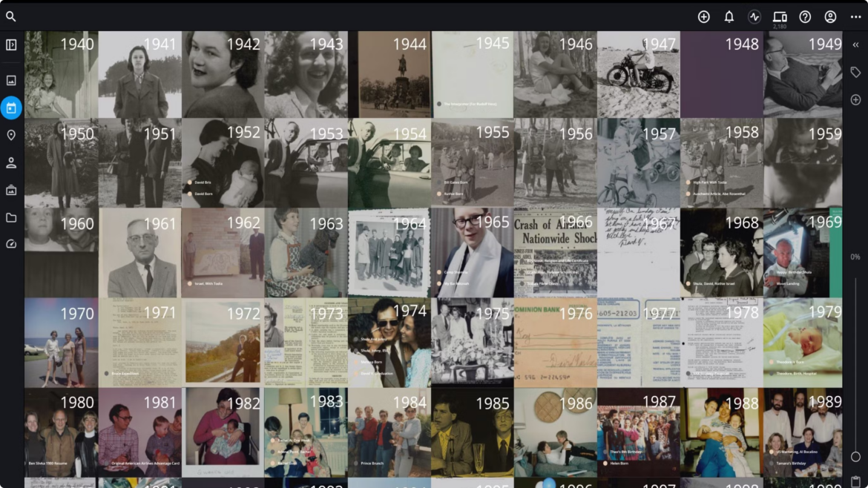Image resolution: width=868 pixels, height=488 pixels.
Task: Open the Photos view in sidebar
Action: [x=11, y=80]
